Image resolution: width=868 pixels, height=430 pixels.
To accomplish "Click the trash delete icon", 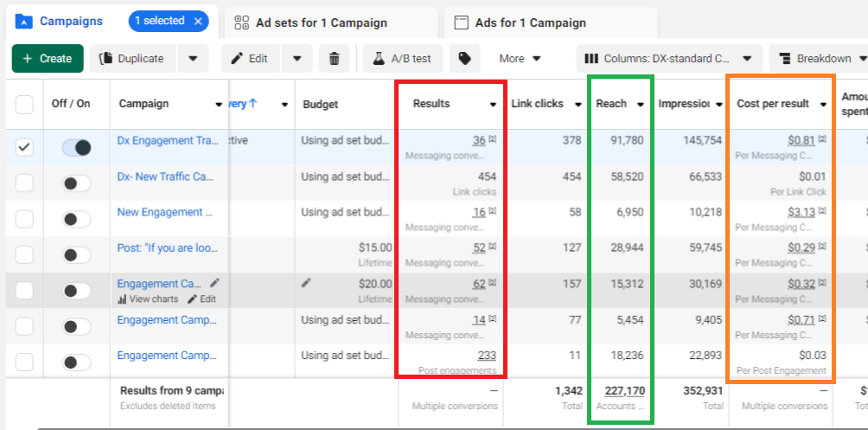I will tap(335, 59).
